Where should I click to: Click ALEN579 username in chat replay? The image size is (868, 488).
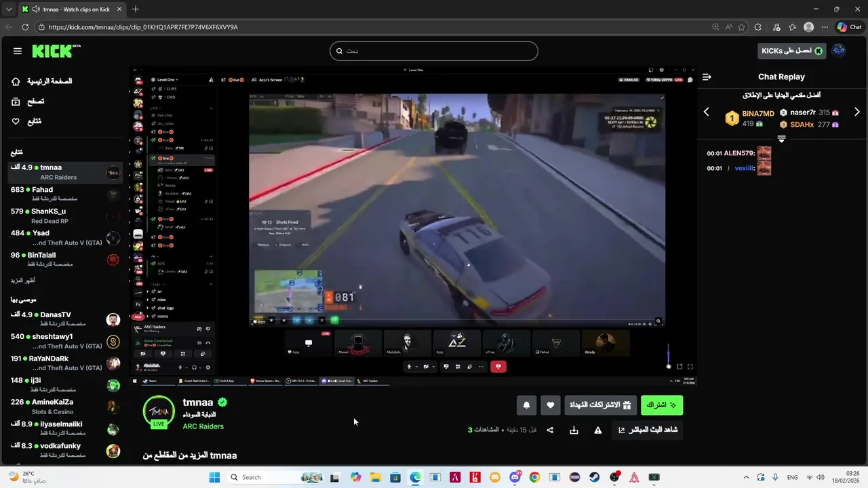coord(739,153)
